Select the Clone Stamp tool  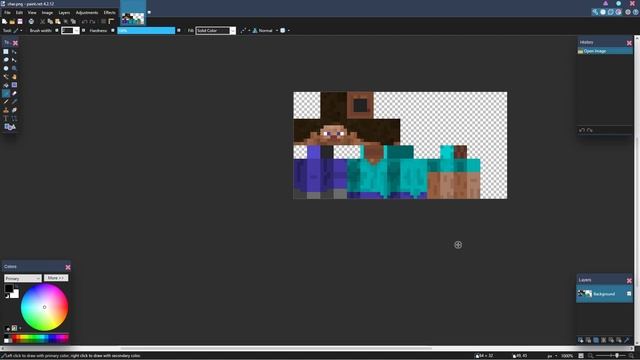tap(6, 110)
